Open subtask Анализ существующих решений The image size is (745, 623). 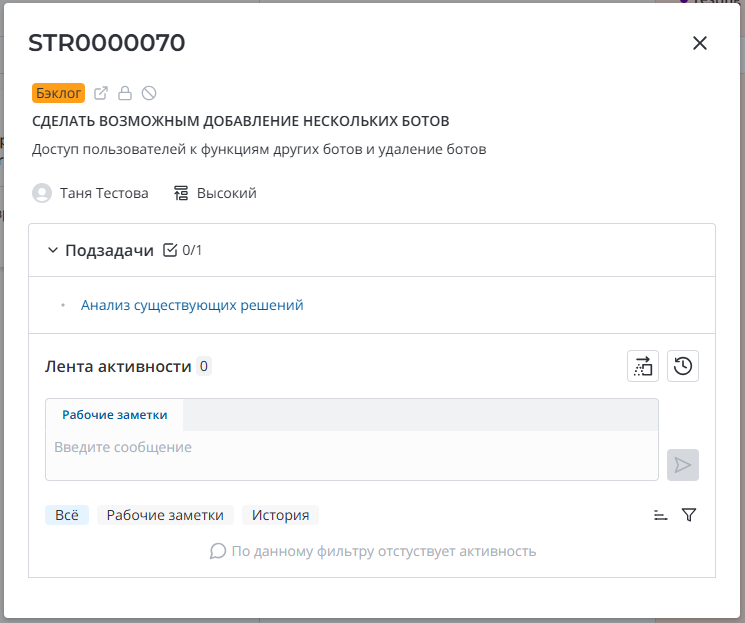tap(192, 305)
